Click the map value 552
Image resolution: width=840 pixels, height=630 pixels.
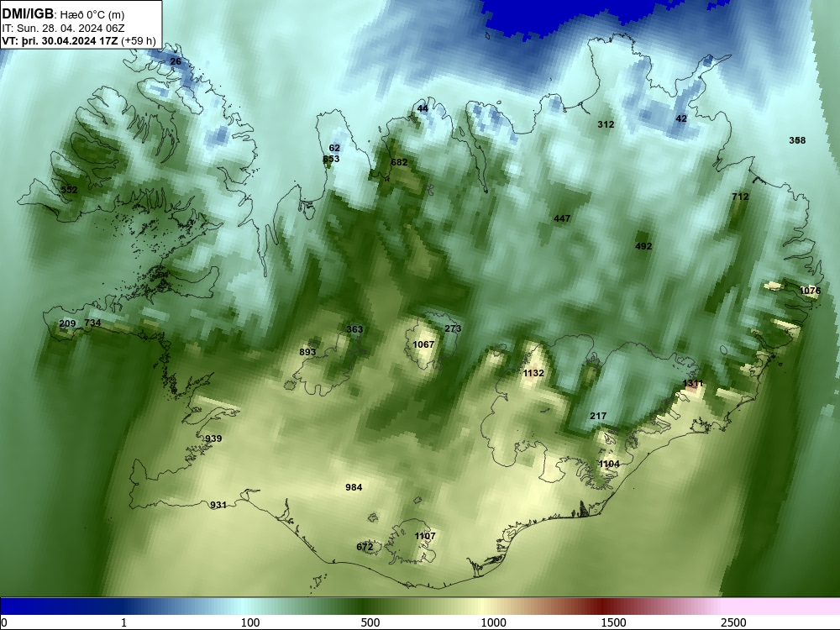[69, 190]
